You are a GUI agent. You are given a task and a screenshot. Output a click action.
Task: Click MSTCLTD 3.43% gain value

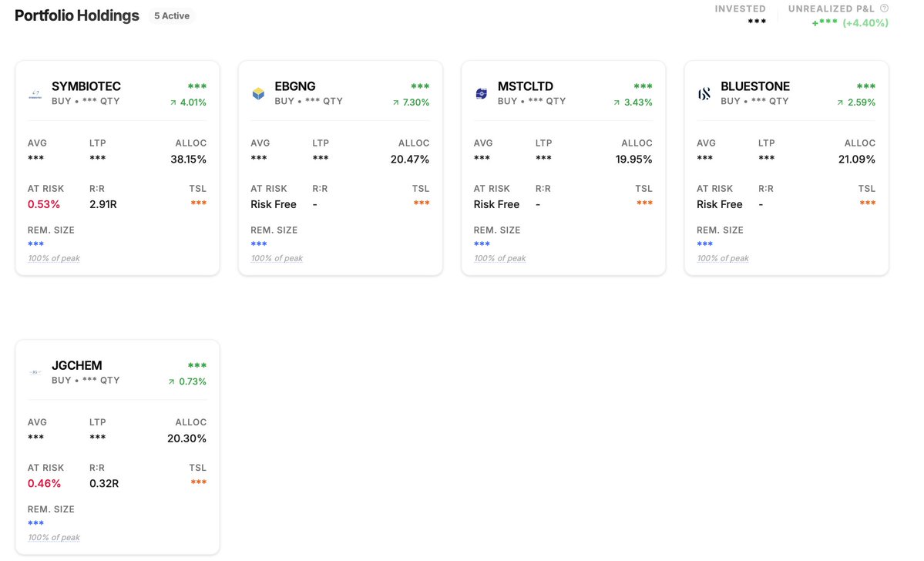click(638, 102)
